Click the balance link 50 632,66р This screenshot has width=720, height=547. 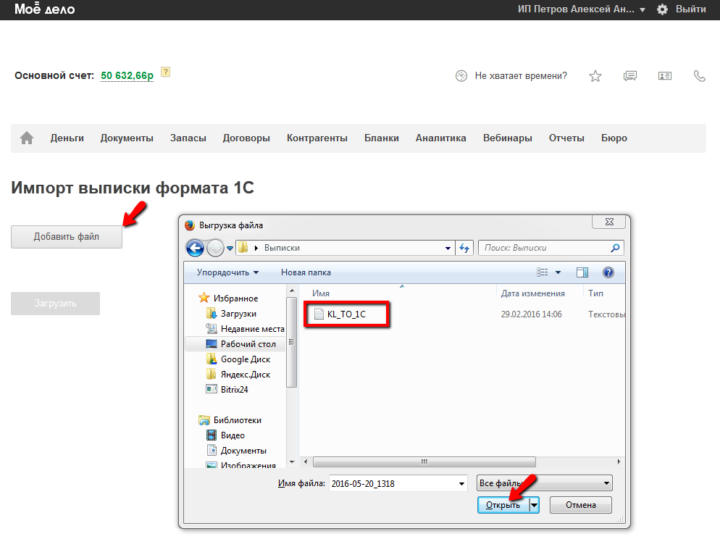tap(127, 75)
